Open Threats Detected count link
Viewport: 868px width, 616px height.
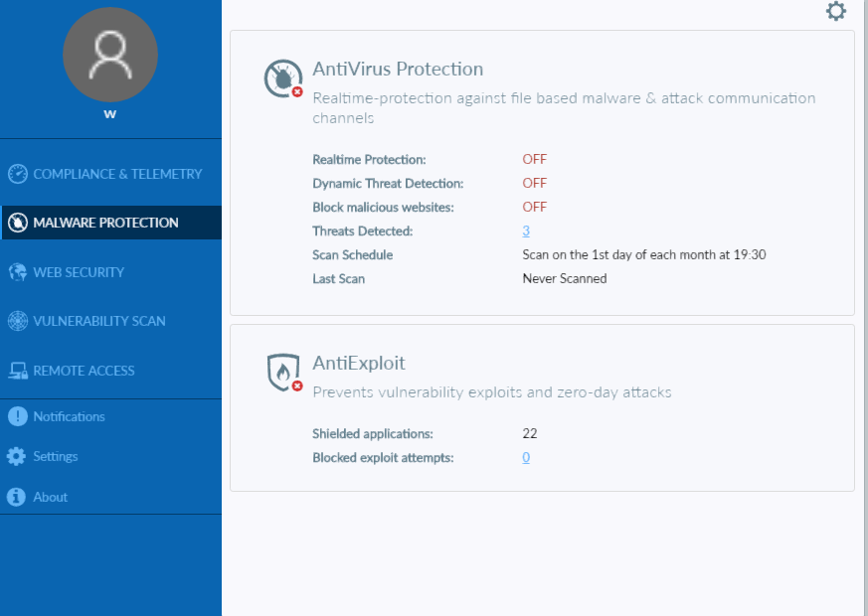[526, 231]
